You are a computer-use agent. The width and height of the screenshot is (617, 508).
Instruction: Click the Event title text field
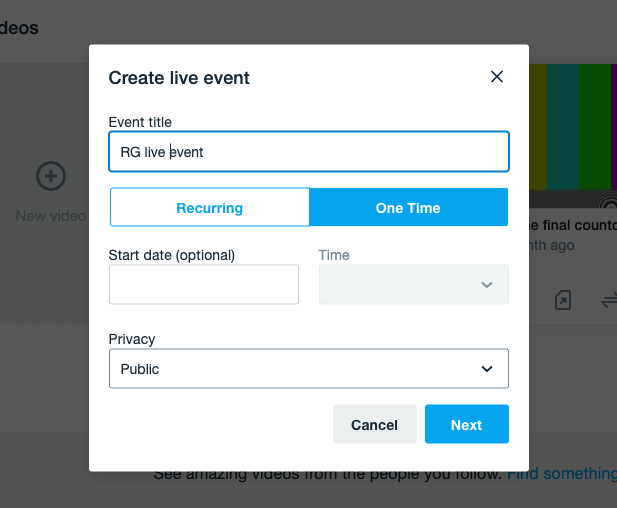pyautogui.click(x=308, y=153)
